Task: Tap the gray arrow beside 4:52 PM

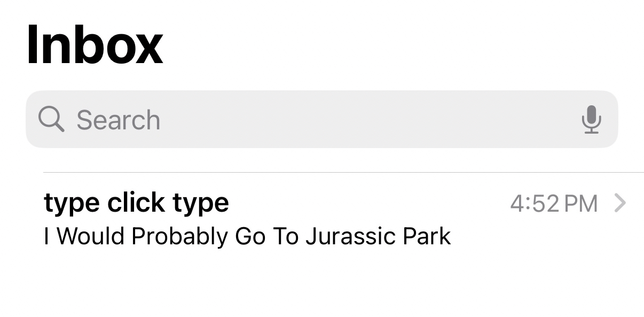Action: tap(620, 203)
